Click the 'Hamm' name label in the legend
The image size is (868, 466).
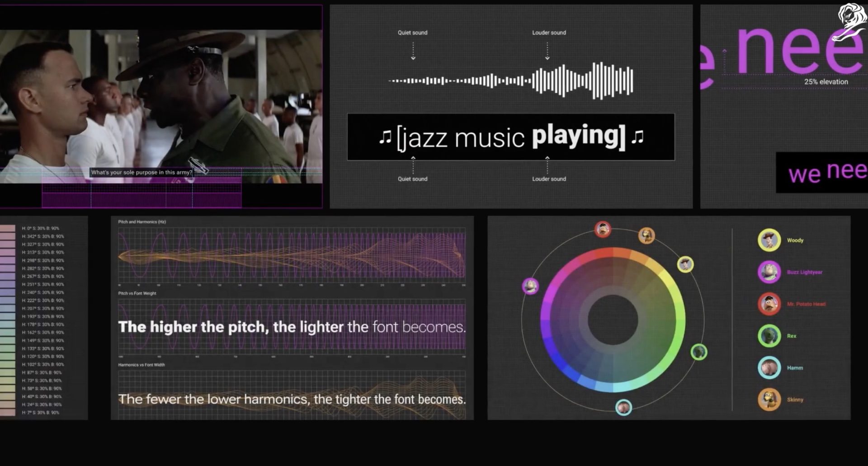pos(795,368)
